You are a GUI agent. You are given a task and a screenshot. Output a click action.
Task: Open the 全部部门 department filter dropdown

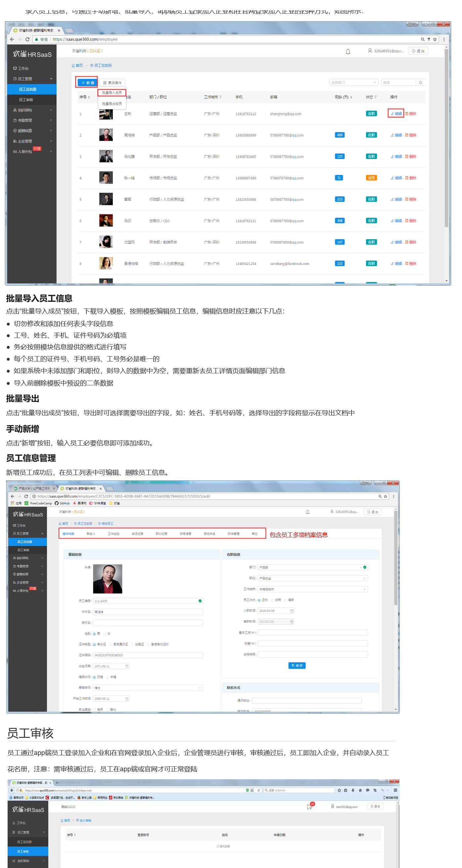pyautogui.click(x=354, y=82)
